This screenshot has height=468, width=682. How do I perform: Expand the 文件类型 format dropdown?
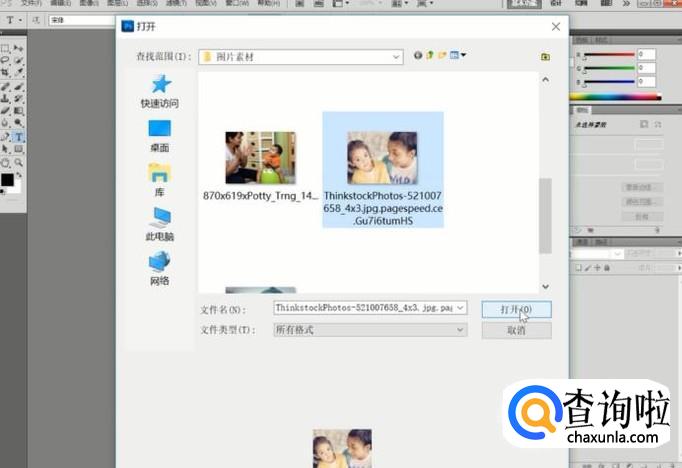coord(460,330)
